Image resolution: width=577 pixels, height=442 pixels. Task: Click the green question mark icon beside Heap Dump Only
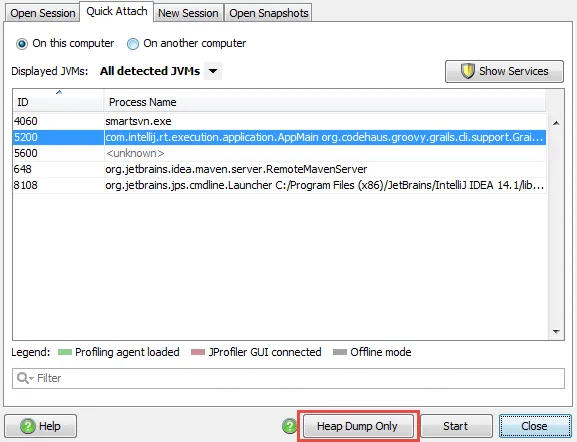290,426
